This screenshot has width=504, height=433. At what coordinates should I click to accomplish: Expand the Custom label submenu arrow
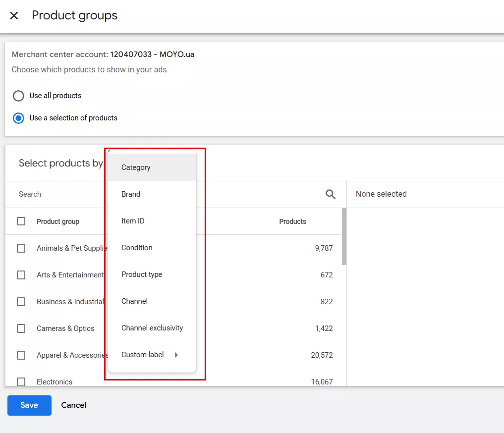tap(176, 355)
